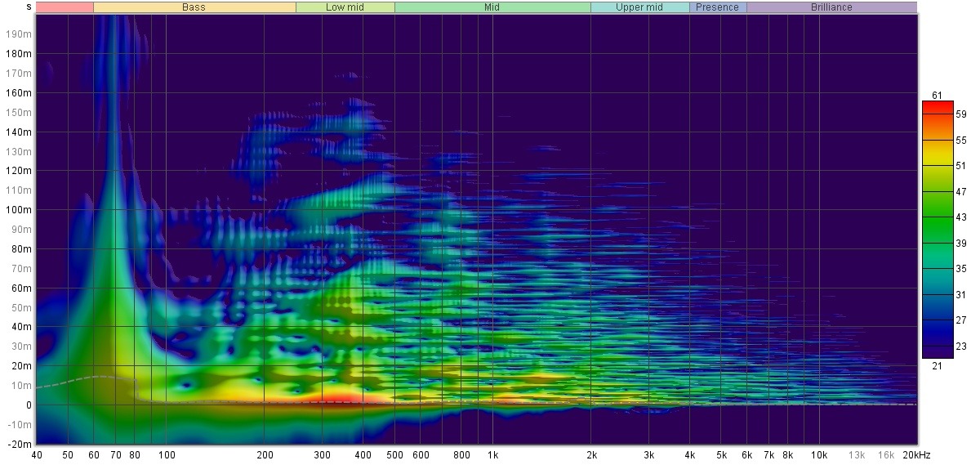Click the 40m time axis label
Image resolution: width=980 pixels, height=465 pixels.
(x=22, y=327)
